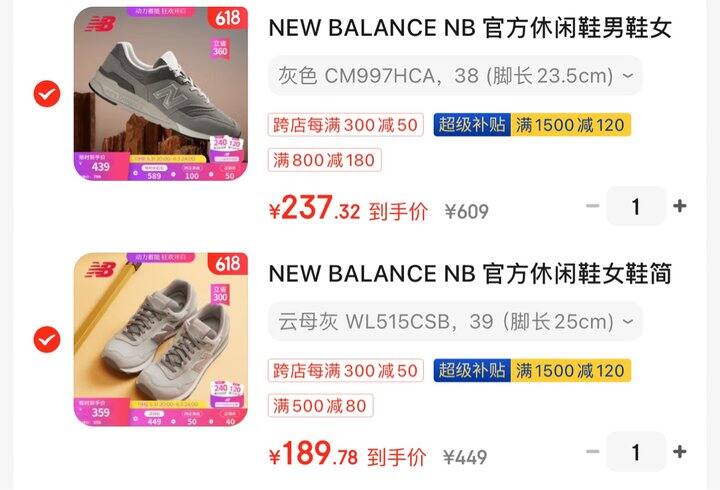This screenshot has width=720, height=490.
Task: Open size selector for 灰色 CM997HCA, 38
Action: 455,76
